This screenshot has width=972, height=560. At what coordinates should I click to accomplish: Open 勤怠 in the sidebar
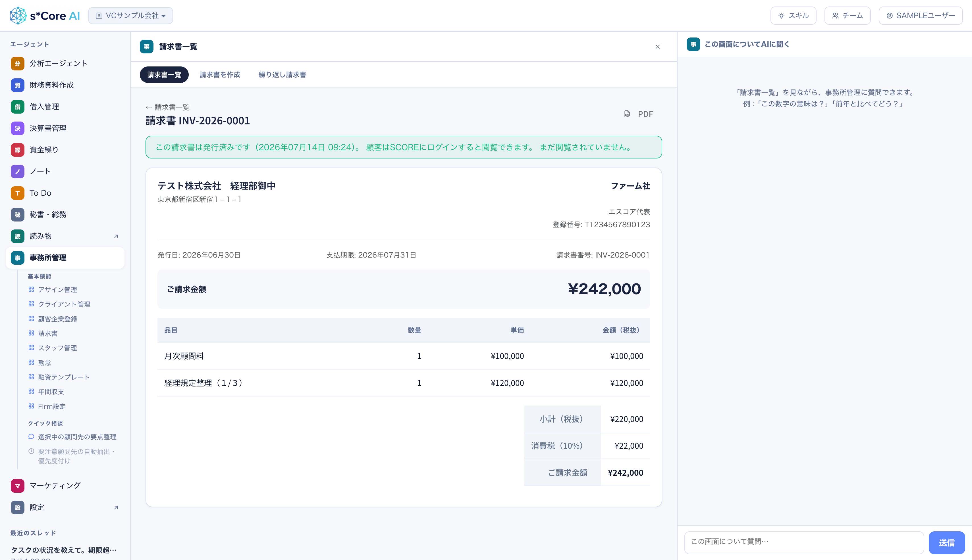(44, 363)
